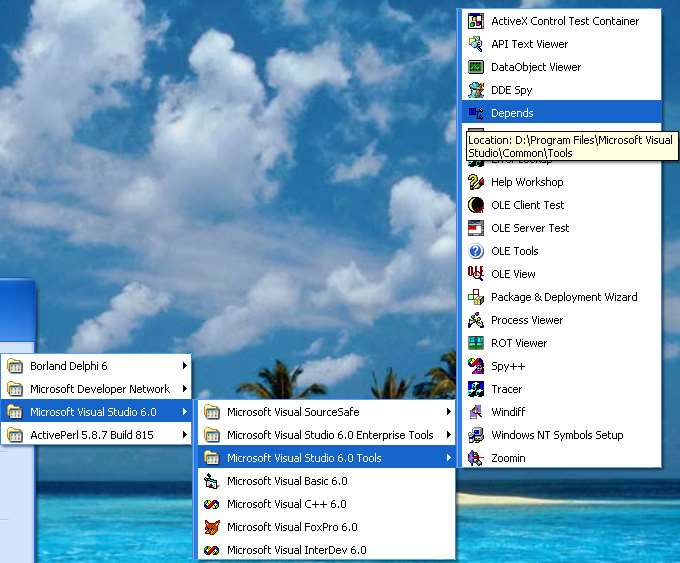Click the Tracer icon
The height and width of the screenshot is (563, 680).
(x=476, y=389)
